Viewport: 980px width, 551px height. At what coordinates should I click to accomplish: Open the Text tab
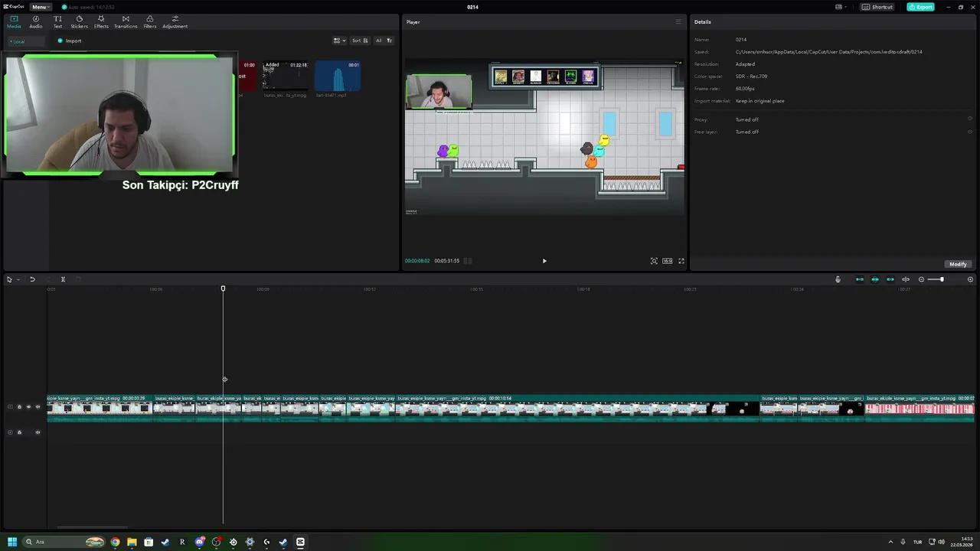[x=57, y=21]
